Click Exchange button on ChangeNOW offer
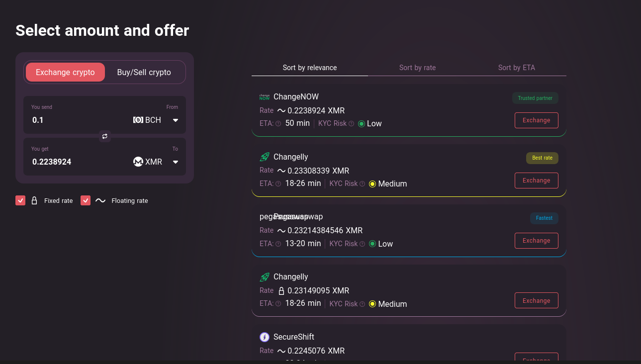This screenshot has height=364, width=641. (x=536, y=120)
